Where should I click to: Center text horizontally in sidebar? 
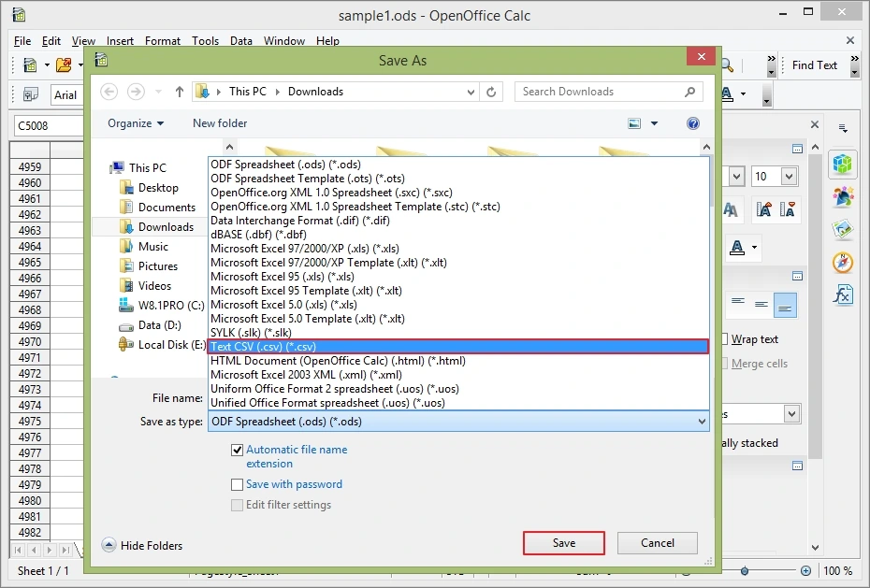click(x=761, y=304)
